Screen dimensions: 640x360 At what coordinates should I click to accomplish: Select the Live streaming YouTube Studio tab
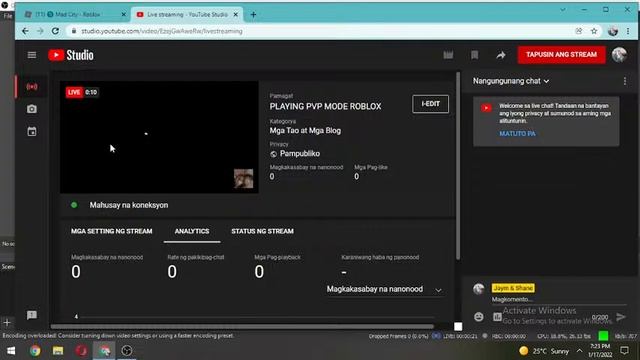tap(187, 14)
